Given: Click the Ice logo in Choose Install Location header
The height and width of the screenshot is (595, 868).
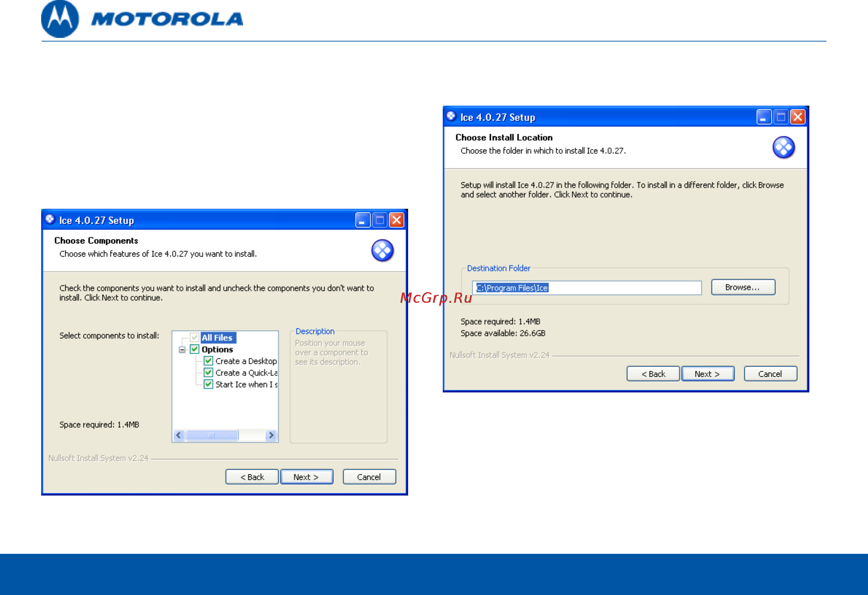Looking at the screenshot, I should pos(783,147).
